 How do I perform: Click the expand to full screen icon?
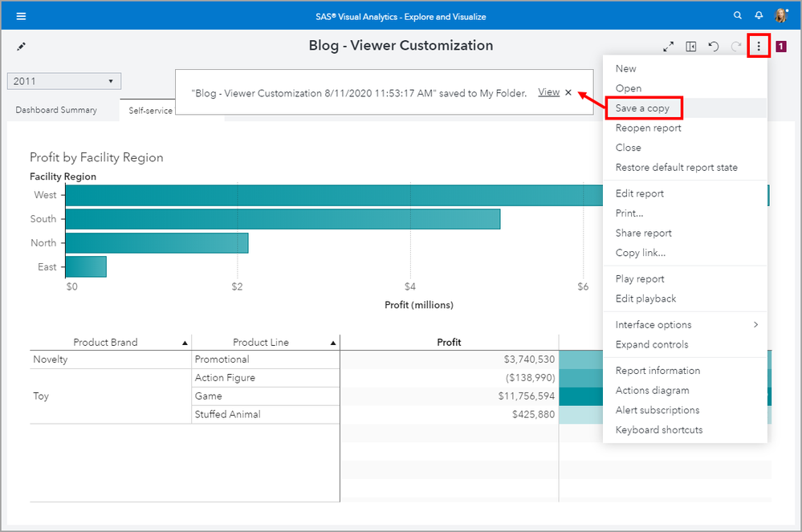[668, 47]
